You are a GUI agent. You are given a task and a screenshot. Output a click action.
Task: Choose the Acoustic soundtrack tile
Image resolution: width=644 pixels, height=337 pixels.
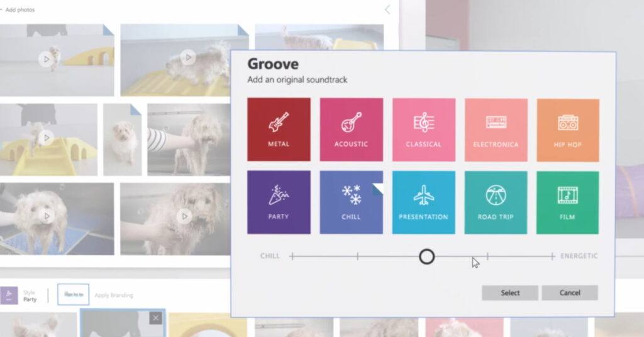pos(351,130)
